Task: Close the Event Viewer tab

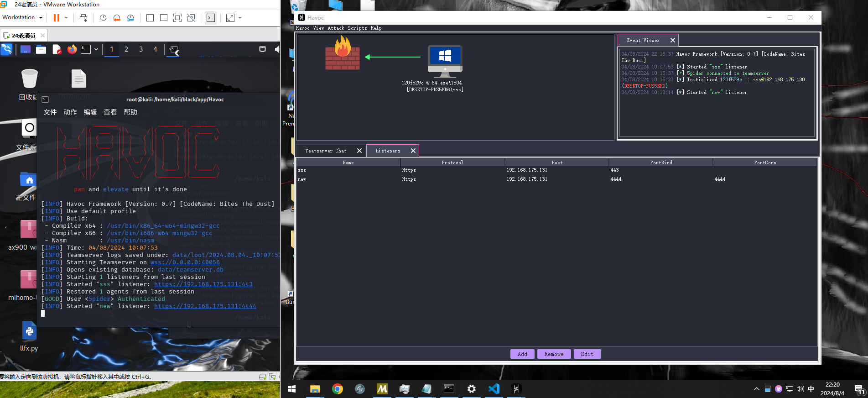Action: (672, 40)
